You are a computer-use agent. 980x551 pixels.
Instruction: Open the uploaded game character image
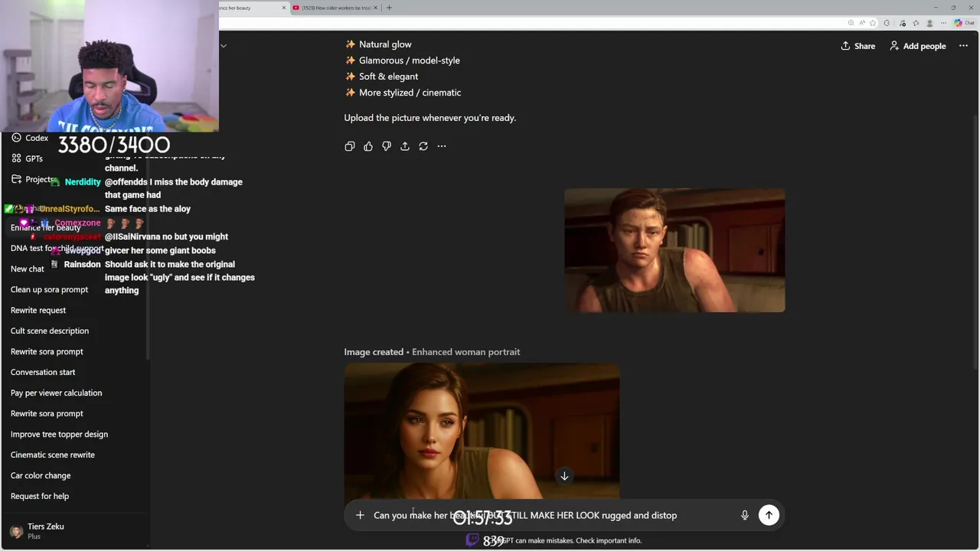pyautogui.click(x=675, y=250)
